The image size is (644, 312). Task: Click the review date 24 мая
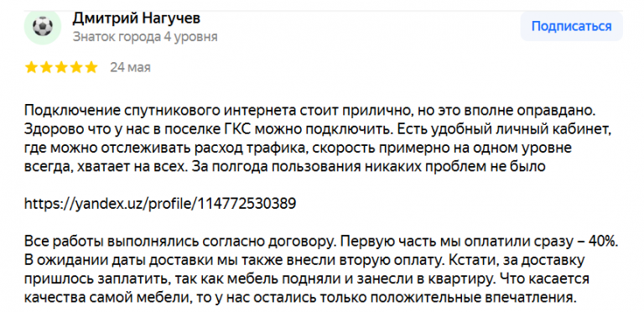(130, 67)
